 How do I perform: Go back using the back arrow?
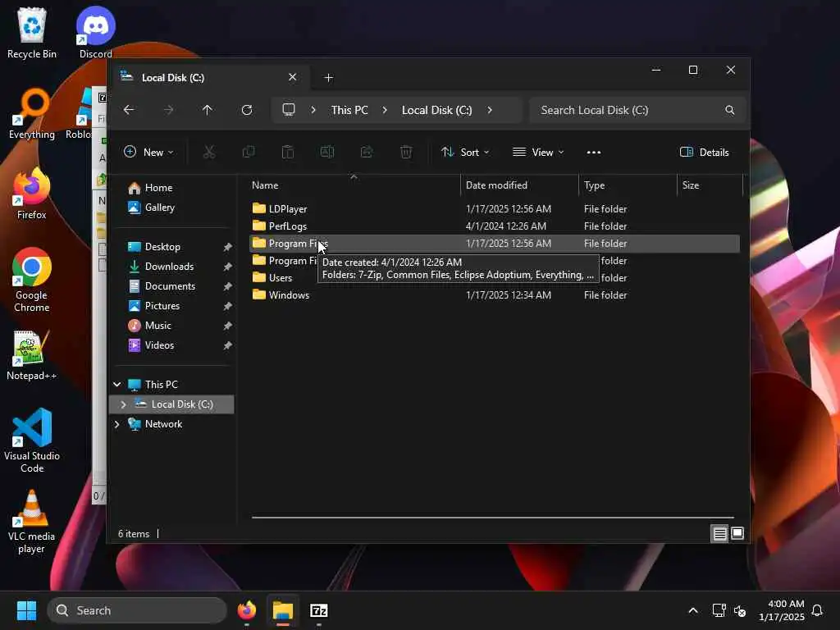[129, 110]
